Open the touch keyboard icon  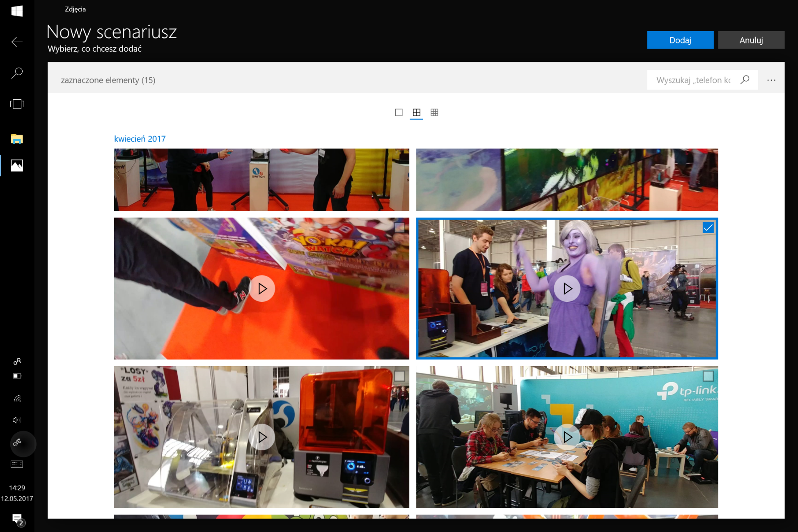point(17,464)
